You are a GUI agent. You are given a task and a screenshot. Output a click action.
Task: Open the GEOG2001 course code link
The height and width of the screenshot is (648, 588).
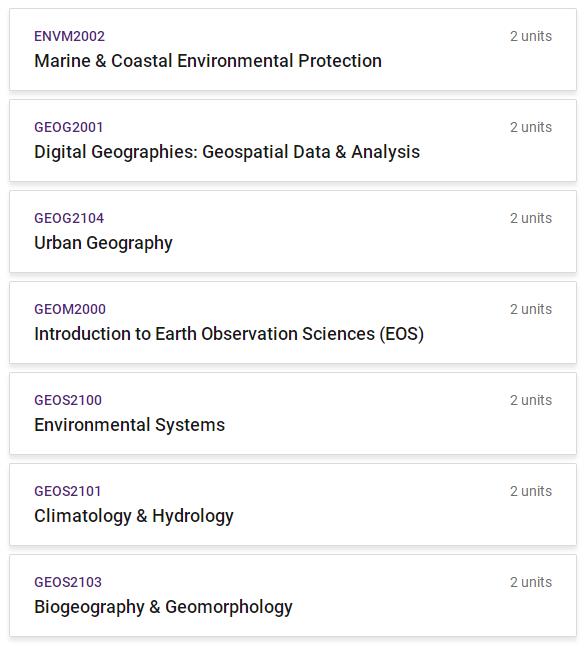coord(69,127)
